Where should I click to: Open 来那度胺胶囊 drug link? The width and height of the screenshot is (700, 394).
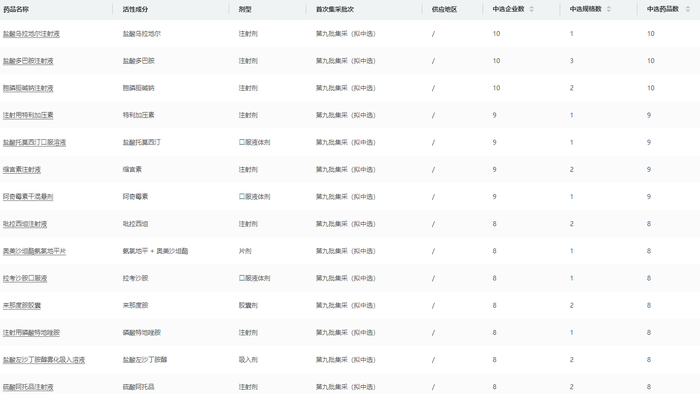22,306
